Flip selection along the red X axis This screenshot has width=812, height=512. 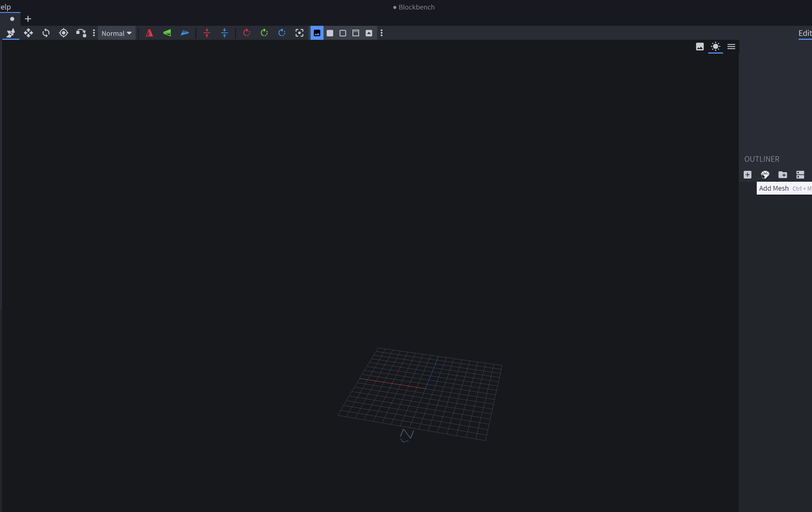tap(149, 33)
